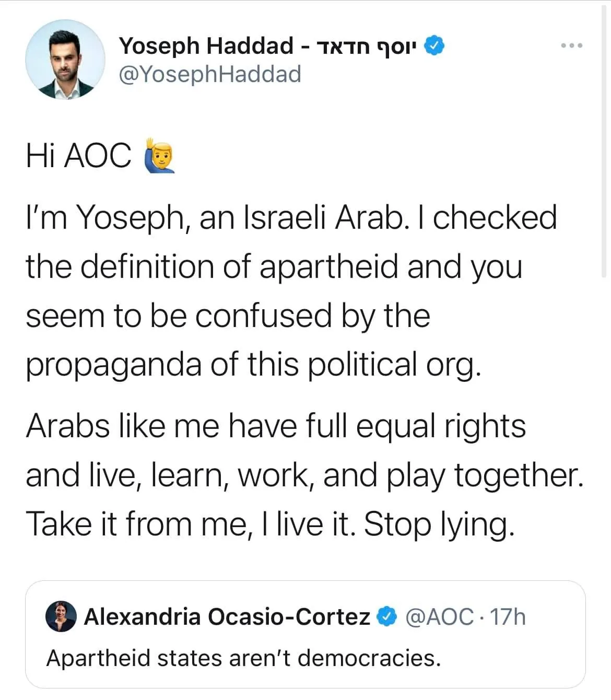Screen dimensions: 611x700
Task: Click the 17h timestamp
Action: [508, 617]
